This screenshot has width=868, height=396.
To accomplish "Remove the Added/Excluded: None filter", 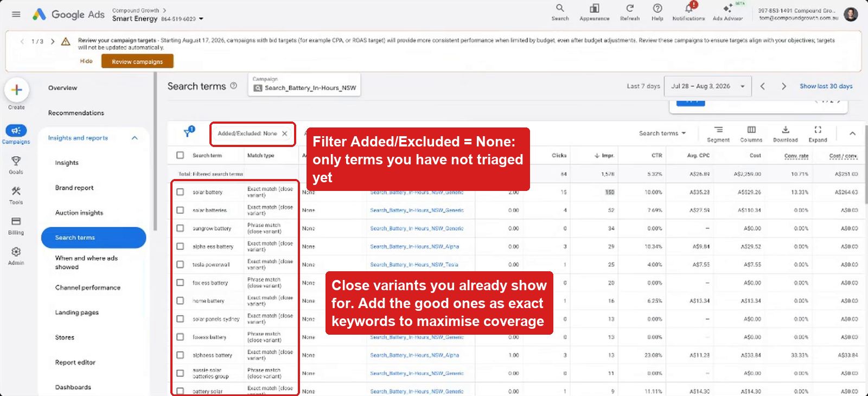I will pyautogui.click(x=285, y=133).
